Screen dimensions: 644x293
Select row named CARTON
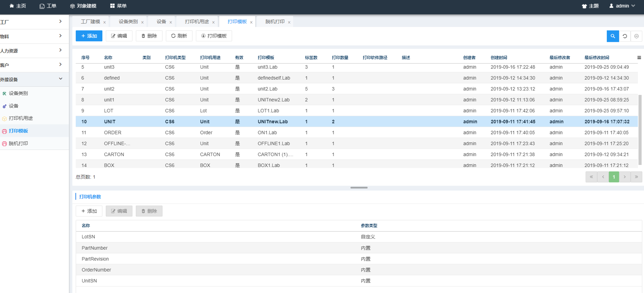click(357, 154)
